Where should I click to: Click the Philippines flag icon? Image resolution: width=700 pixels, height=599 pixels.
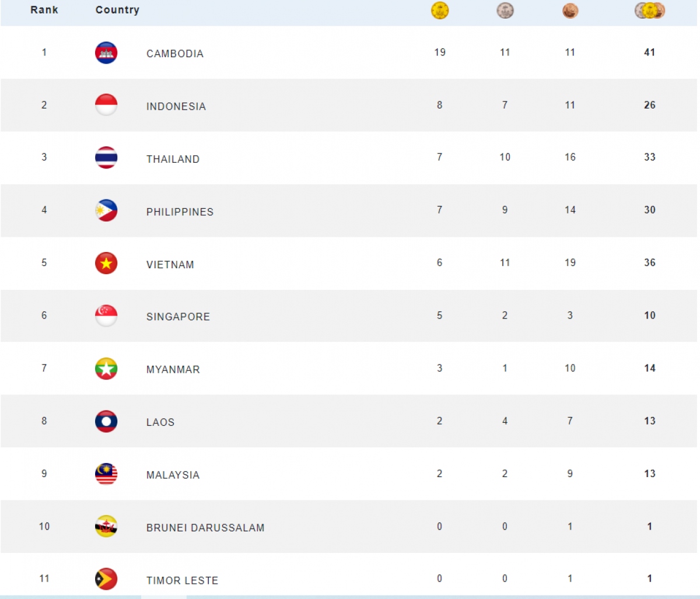click(x=106, y=211)
